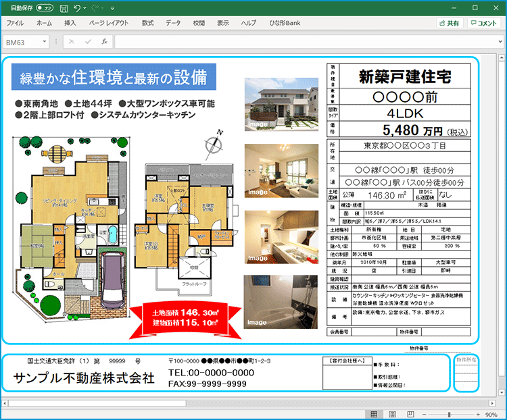Toggle the AutoSave switch

click(x=45, y=7)
